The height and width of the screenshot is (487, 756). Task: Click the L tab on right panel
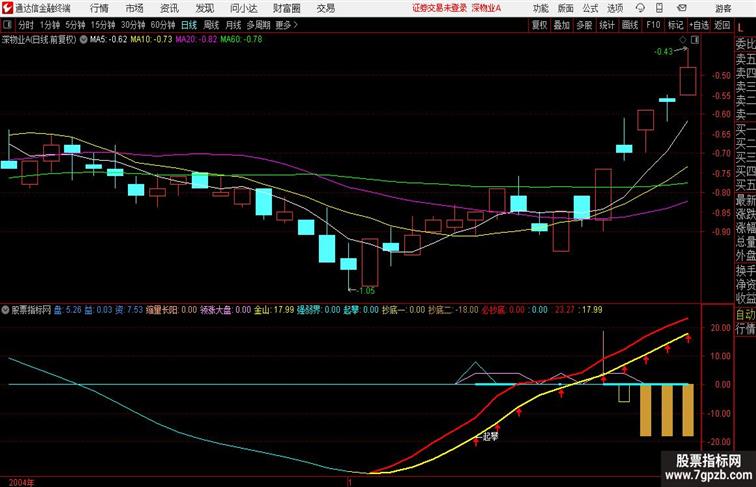click(740, 28)
